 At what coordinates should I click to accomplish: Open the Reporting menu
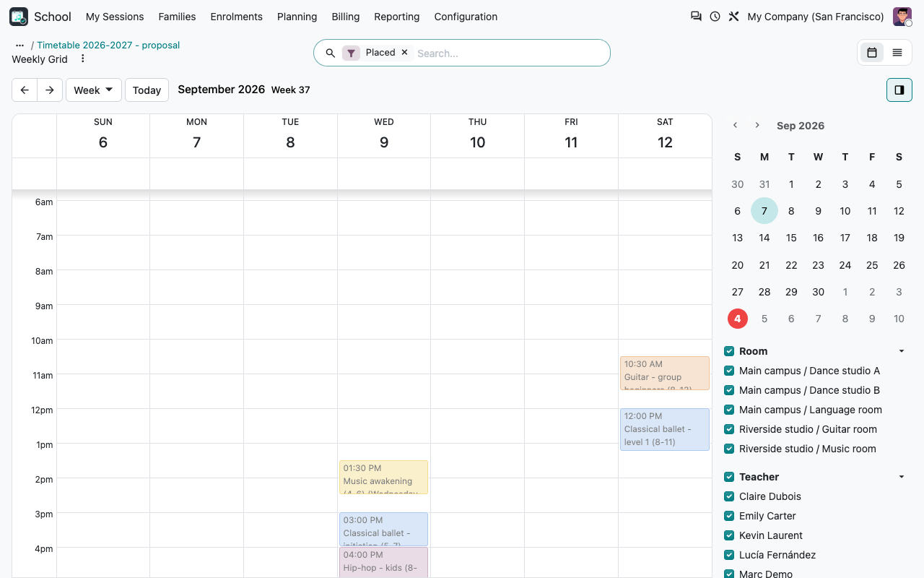pyautogui.click(x=397, y=17)
